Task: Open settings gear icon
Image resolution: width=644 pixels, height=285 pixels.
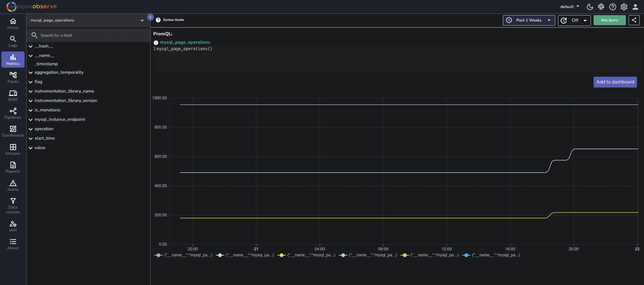Action: pos(624,7)
